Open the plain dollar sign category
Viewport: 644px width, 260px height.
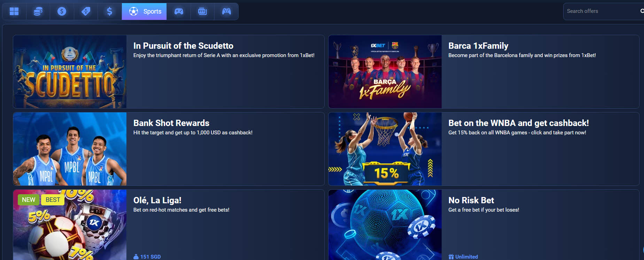pyautogui.click(x=109, y=11)
